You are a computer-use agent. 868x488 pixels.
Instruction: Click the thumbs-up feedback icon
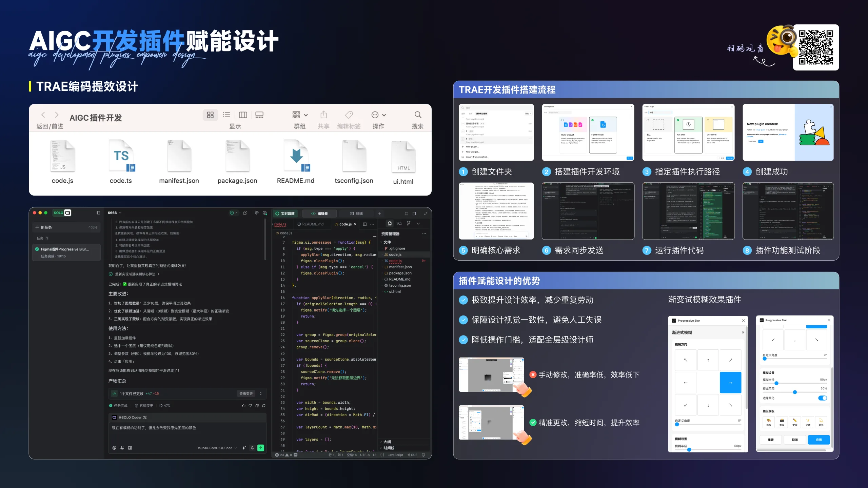click(x=243, y=406)
